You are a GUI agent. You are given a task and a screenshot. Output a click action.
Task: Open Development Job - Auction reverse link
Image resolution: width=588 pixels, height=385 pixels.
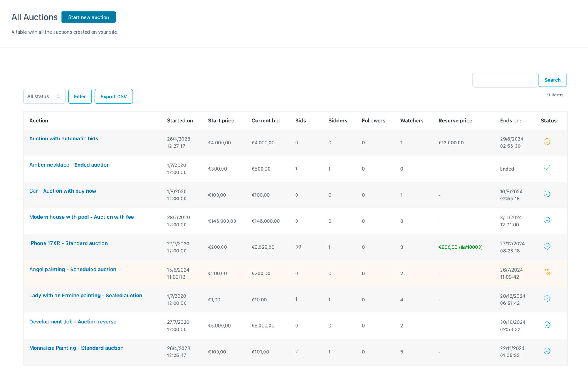[x=73, y=321]
